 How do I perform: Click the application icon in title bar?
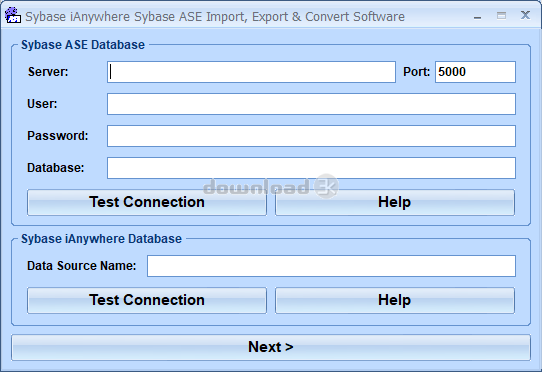tap(13, 15)
